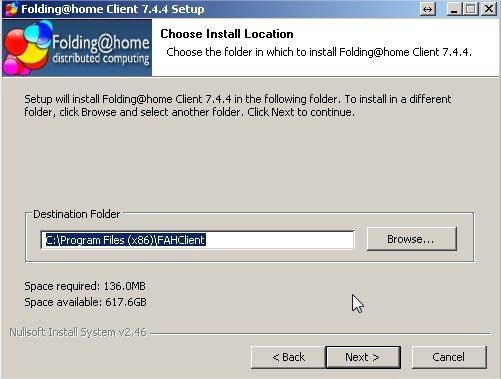Click 'Nullsoft Install System v2.46' text
The height and width of the screenshot is (379, 501).
tap(78, 332)
